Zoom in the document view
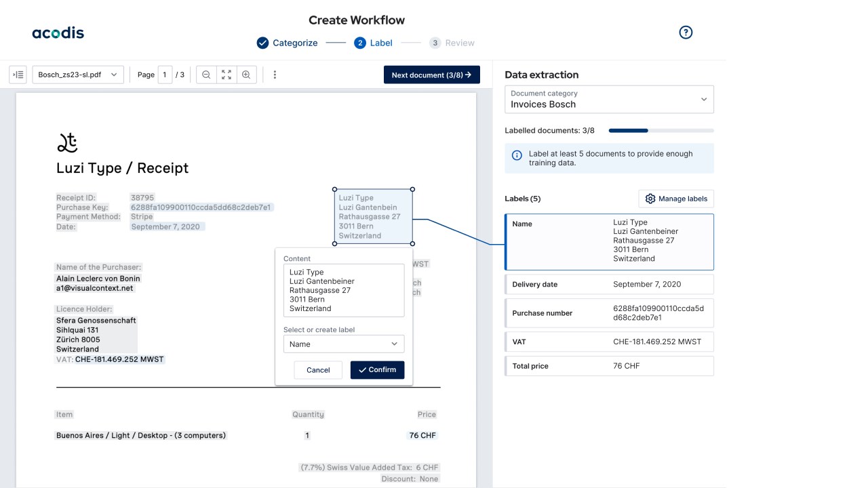The height and width of the screenshot is (488, 868). [x=246, y=75]
